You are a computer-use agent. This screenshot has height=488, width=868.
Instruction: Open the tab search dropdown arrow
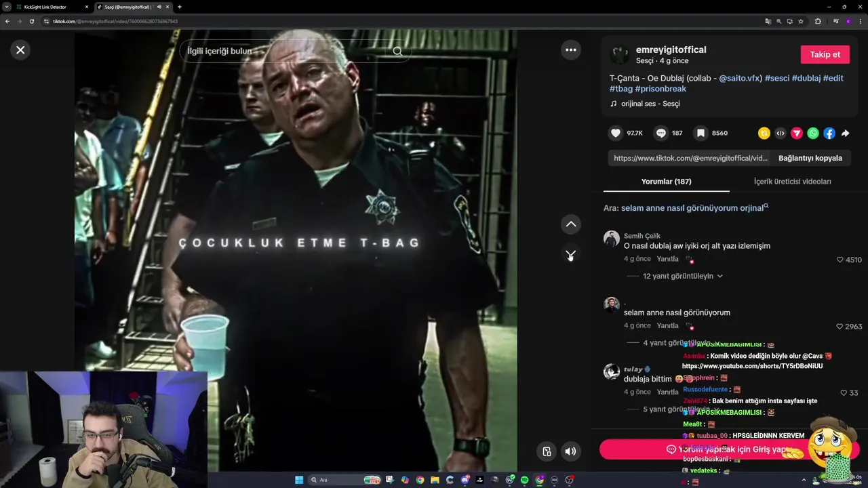tap(5, 7)
